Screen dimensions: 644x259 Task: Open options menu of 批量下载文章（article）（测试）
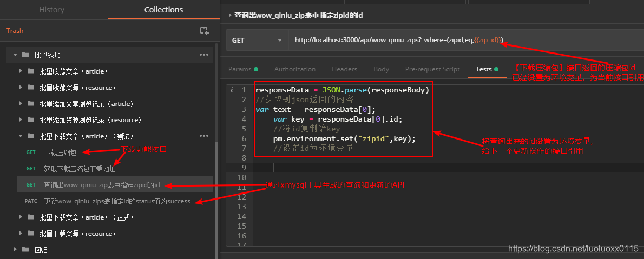pyautogui.click(x=203, y=136)
